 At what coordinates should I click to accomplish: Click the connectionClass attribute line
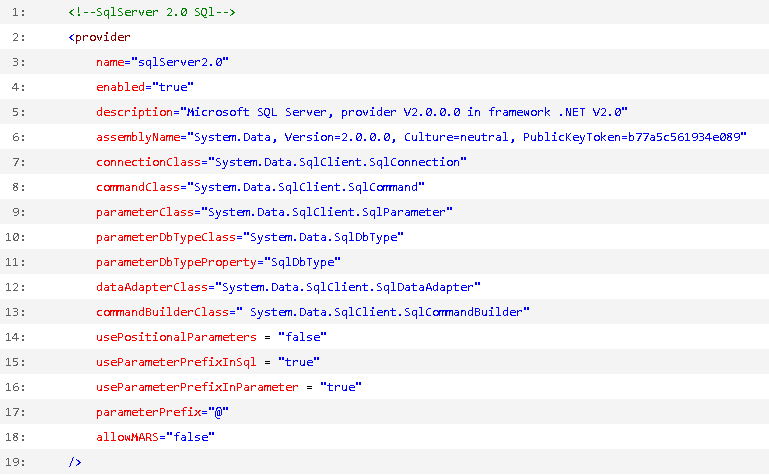pyautogui.click(x=281, y=162)
